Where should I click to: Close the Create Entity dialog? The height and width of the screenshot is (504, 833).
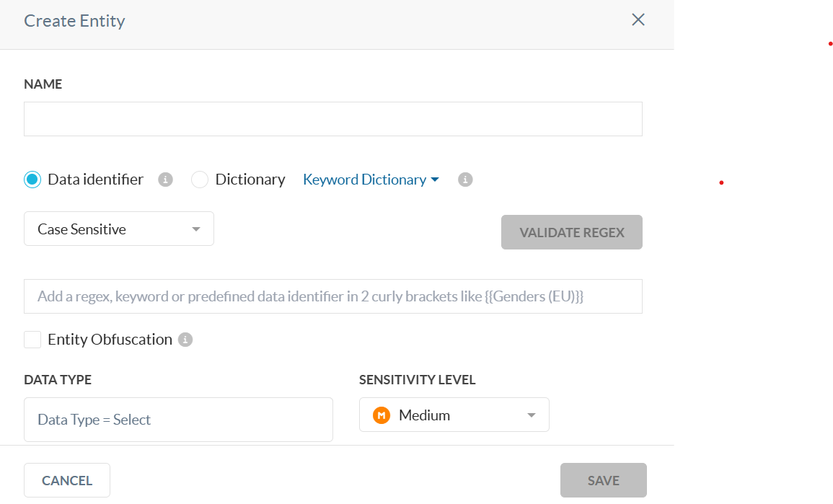click(x=638, y=19)
